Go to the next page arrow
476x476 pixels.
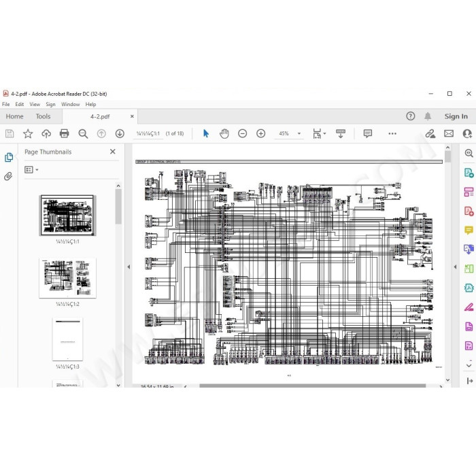[x=120, y=133]
